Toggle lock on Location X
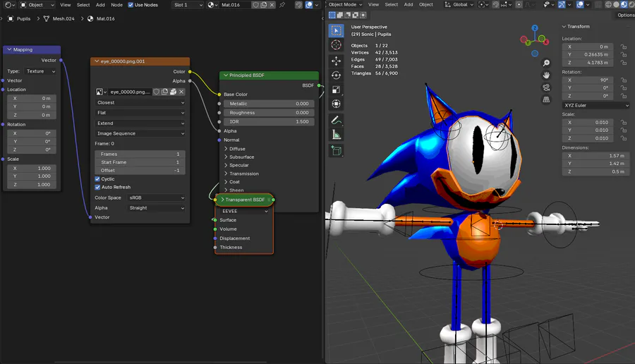635x364 pixels. point(624,47)
